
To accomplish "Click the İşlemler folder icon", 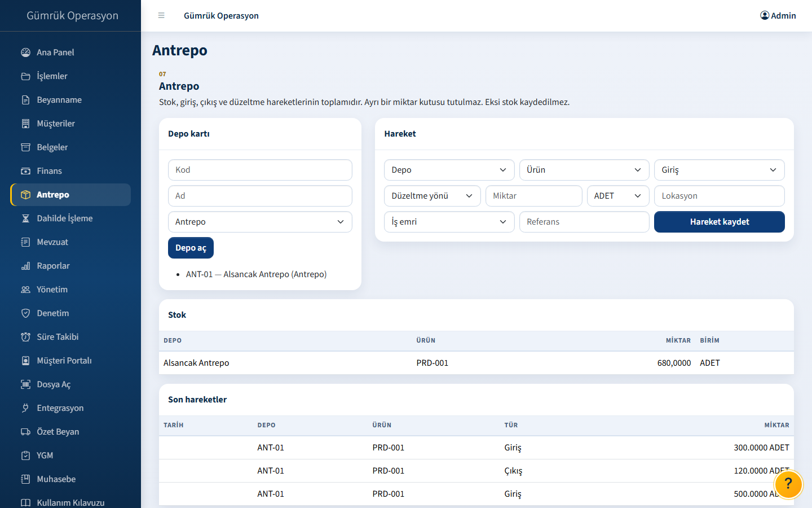I will [25, 76].
